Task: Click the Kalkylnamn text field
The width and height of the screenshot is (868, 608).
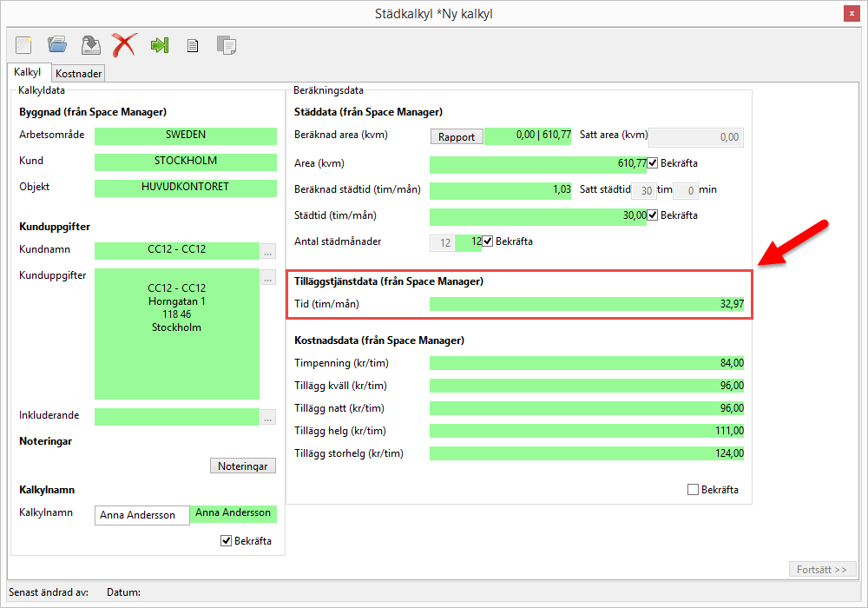Action: pyautogui.click(x=141, y=515)
